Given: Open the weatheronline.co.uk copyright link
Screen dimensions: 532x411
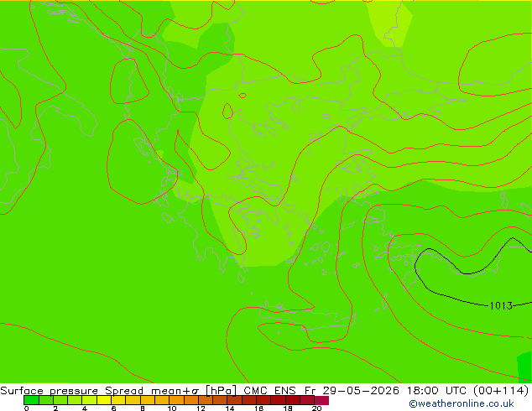Looking at the screenshot, I should (462, 403).
